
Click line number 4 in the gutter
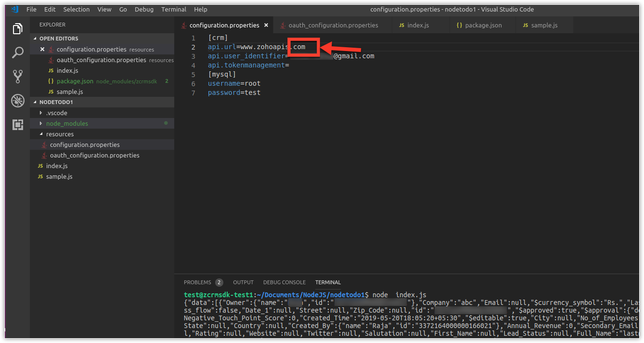point(193,65)
